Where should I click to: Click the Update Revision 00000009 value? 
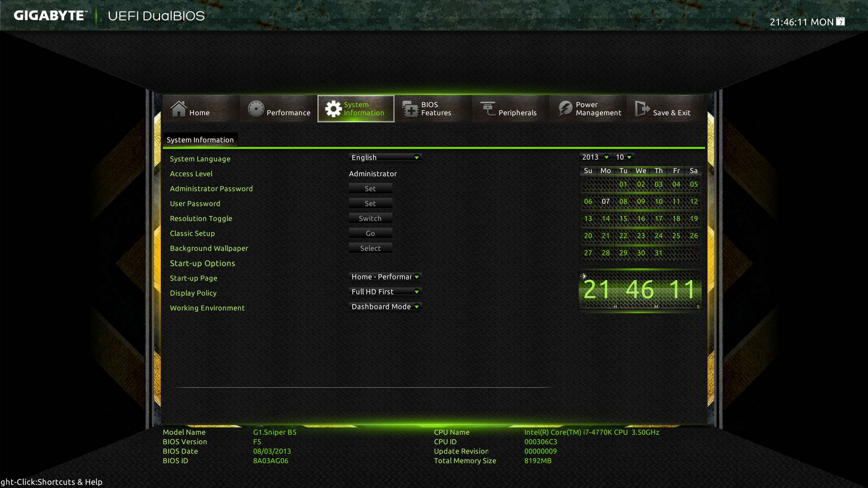541,451
